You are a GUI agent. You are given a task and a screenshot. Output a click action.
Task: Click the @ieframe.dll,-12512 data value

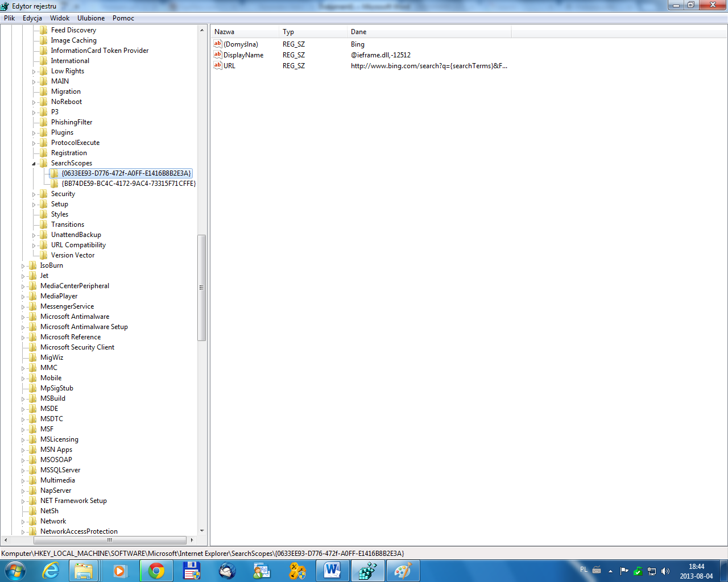click(380, 55)
